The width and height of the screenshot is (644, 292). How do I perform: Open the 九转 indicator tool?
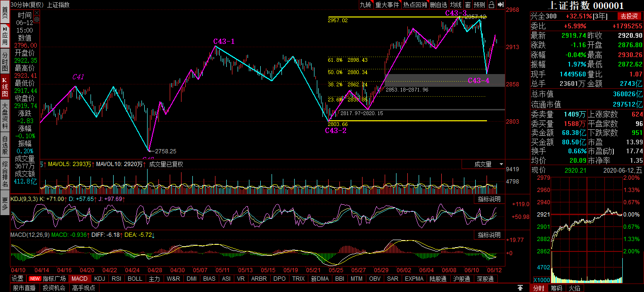point(366,5)
